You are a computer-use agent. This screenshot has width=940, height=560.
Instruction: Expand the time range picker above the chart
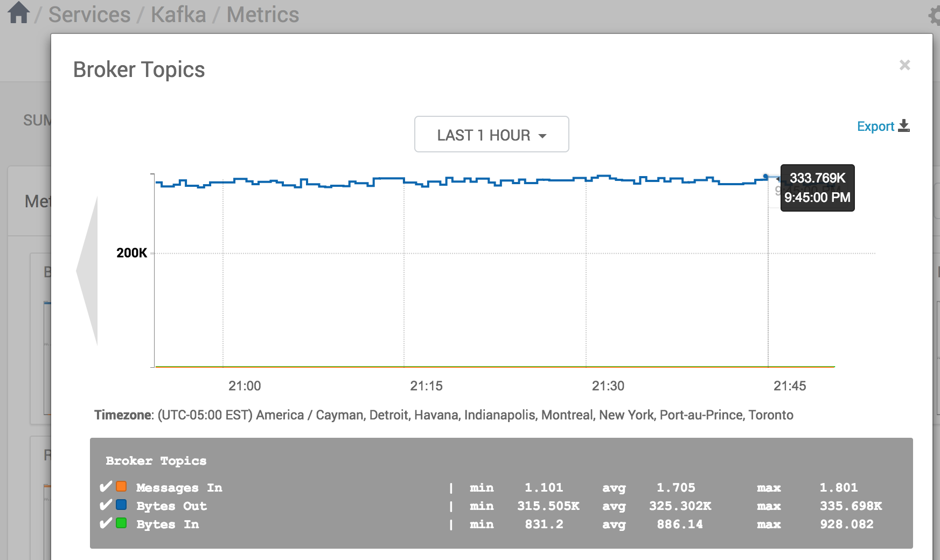tap(491, 135)
